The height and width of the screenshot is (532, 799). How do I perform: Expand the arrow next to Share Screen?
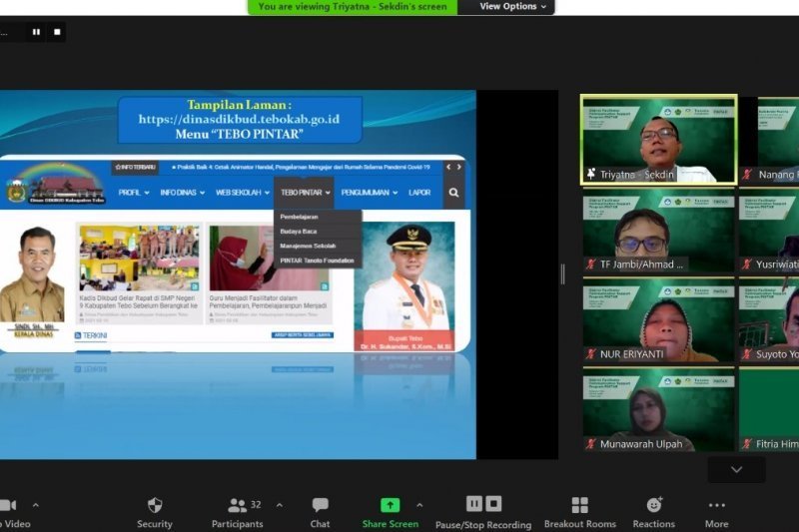419,505
